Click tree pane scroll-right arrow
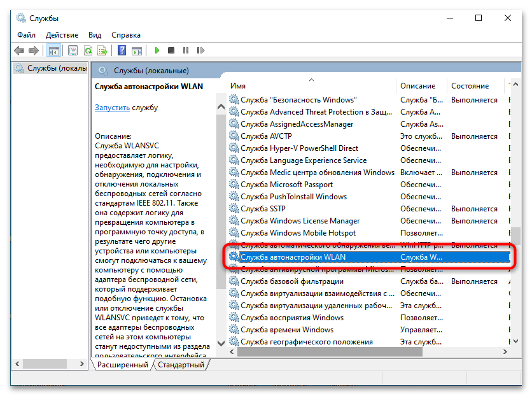Screen dimensions: 532x396 pos(81,364)
